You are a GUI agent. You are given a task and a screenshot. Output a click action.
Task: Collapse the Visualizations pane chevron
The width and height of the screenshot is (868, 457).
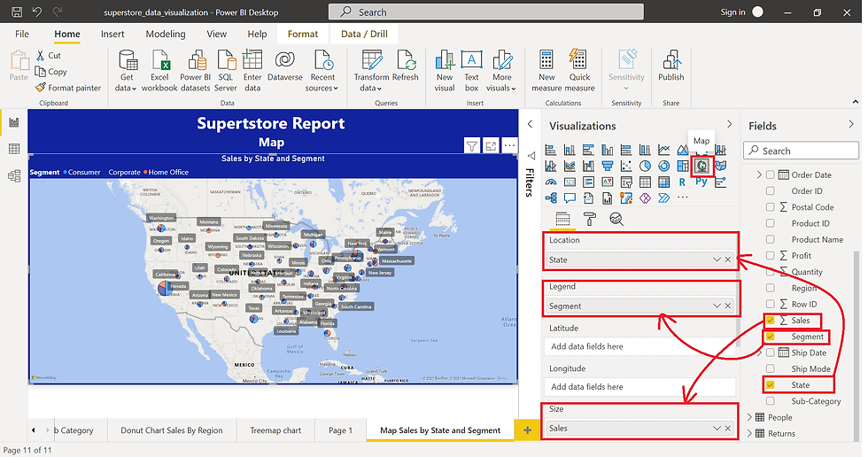[x=729, y=124]
